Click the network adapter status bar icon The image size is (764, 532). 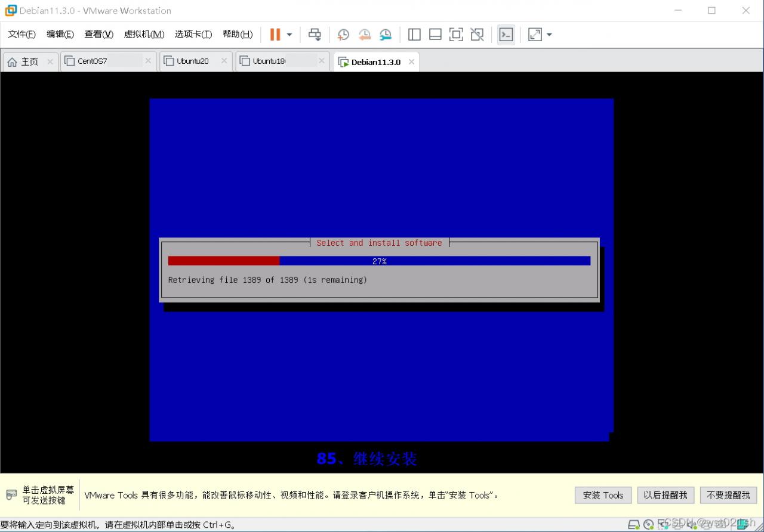(663, 525)
